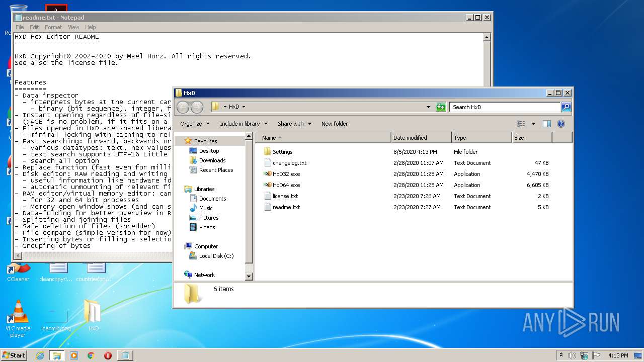
Task: Click the clock showing 4:13 PM
Action: [x=618, y=355]
